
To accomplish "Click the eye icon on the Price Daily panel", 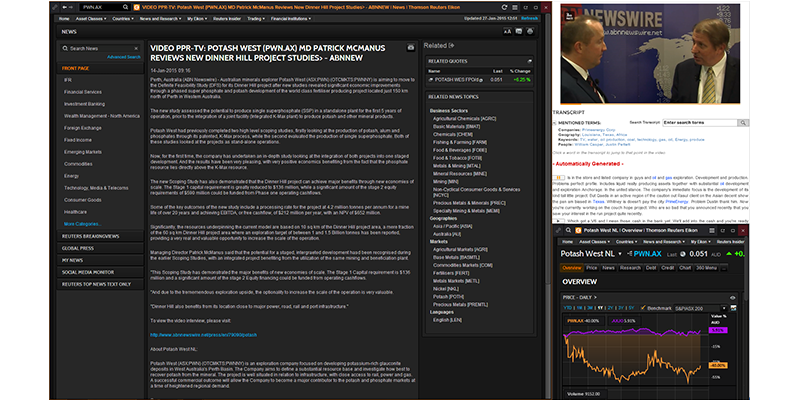I will (x=733, y=297).
